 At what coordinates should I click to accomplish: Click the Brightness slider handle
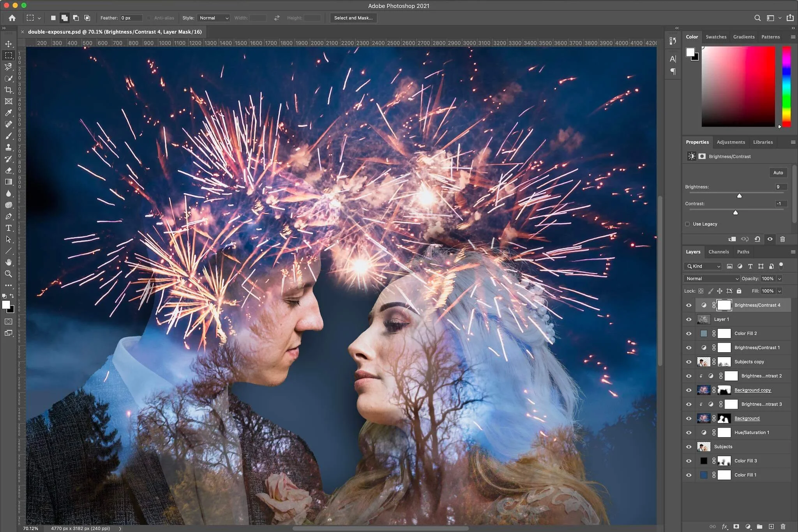(739, 196)
